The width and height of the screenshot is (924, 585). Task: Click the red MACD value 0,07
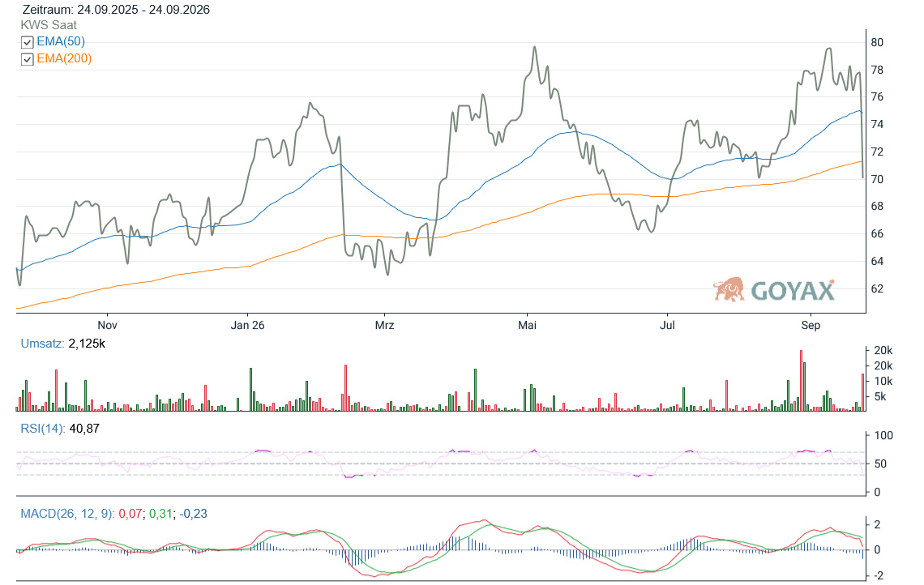[x=130, y=514]
